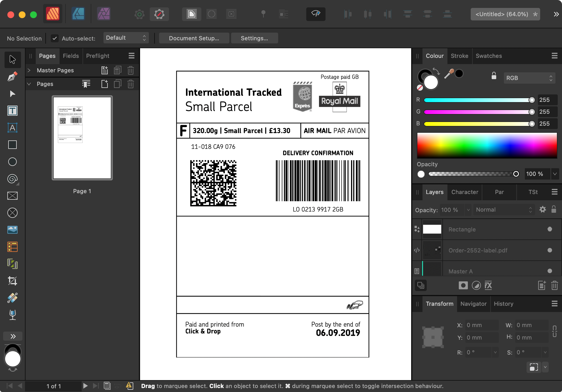Screen dimensions: 562x392
Task: Switch to Publisher Persona
Action: 53,14
